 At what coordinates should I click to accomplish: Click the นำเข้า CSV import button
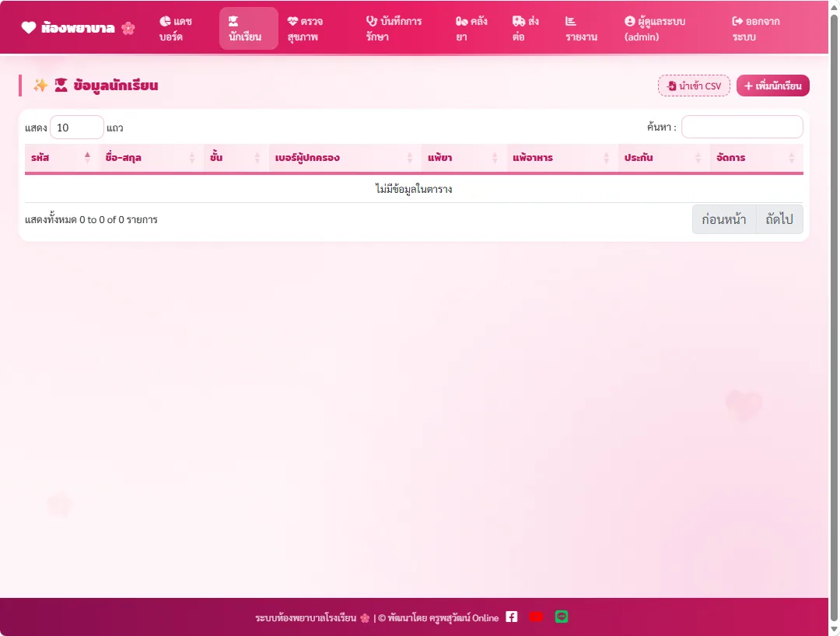click(x=694, y=86)
